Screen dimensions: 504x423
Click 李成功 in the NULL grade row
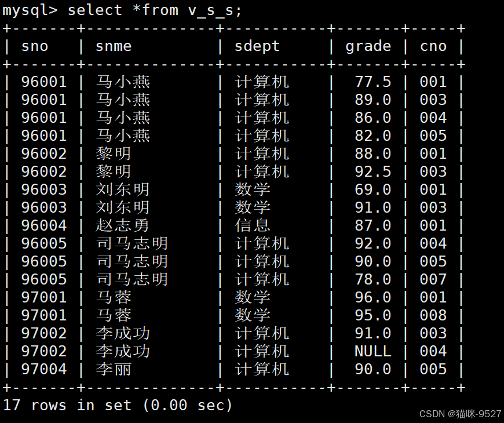(123, 352)
